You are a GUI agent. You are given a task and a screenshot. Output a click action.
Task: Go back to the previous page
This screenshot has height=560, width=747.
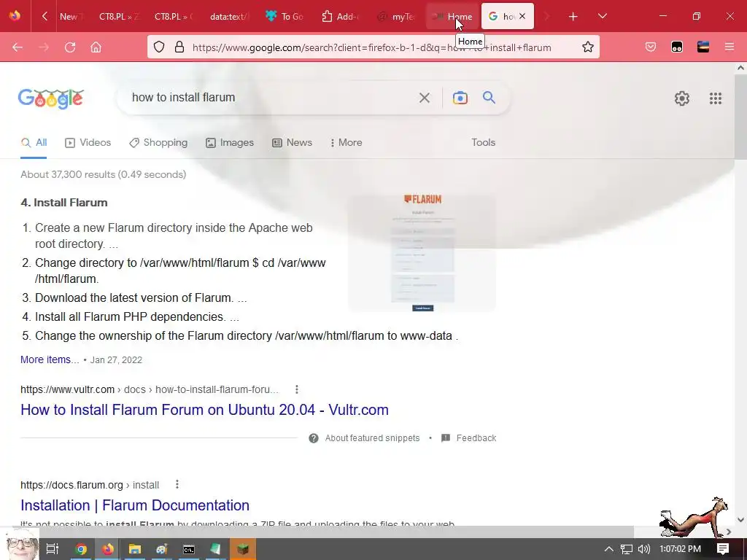18,47
